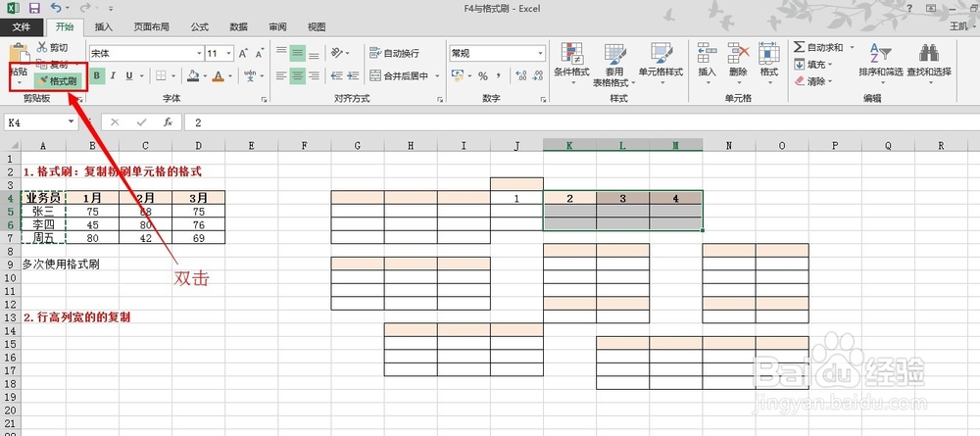Click the user account name 王凯

coord(958,26)
